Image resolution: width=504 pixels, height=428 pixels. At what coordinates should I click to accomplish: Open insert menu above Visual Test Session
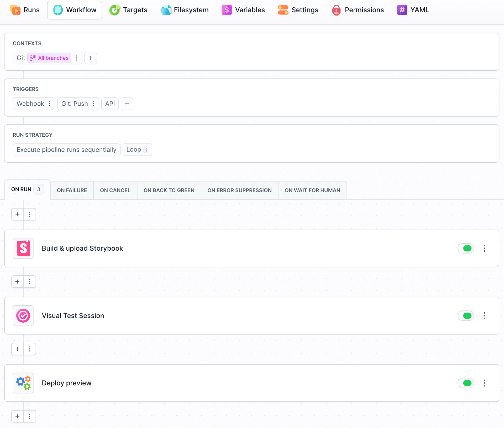(x=30, y=281)
